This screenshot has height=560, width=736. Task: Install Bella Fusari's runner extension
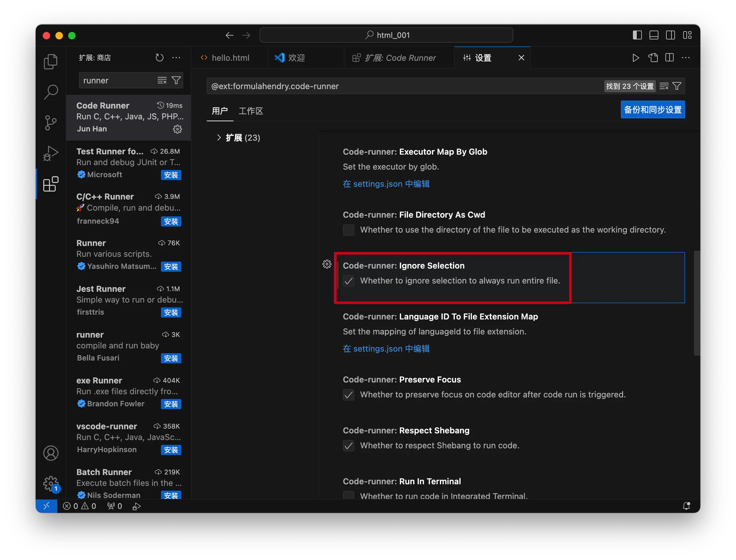pos(171,358)
